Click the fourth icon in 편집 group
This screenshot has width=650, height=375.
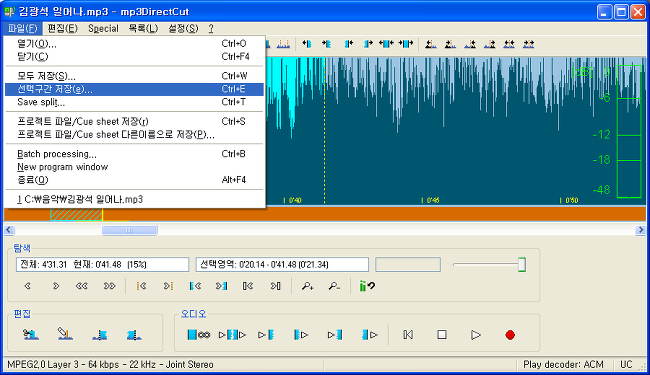pyautogui.click(x=134, y=335)
